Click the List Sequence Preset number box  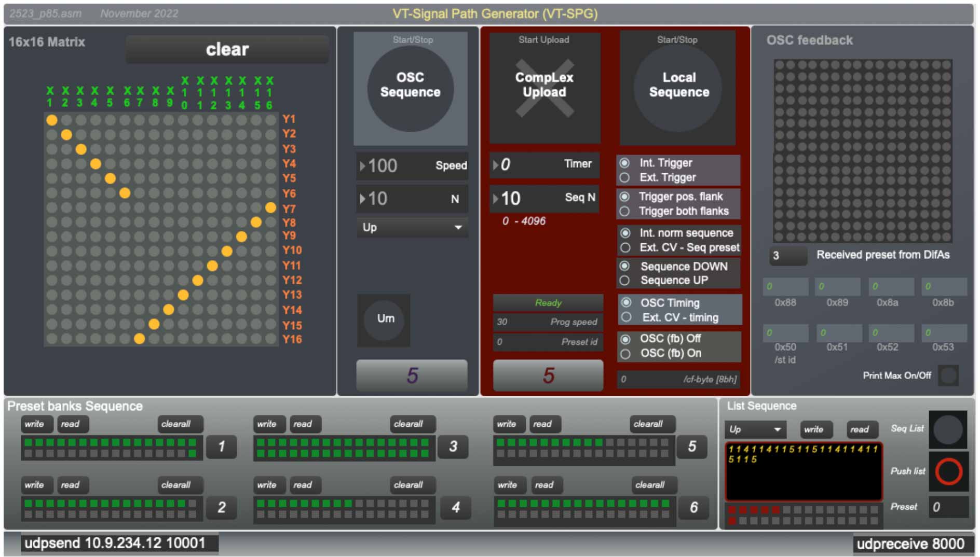pyautogui.click(x=948, y=507)
